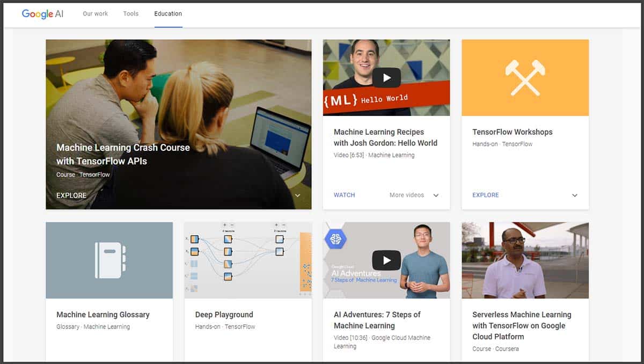Open the Machine Learning Glossary title link
Image resolution: width=644 pixels, height=364 pixels.
(102, 315)
